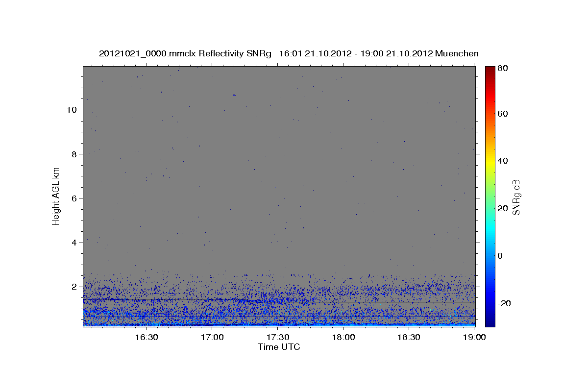Select the 17:00 time tick label
Viewport: 588px width, 392px height.
tap(213, 337)
